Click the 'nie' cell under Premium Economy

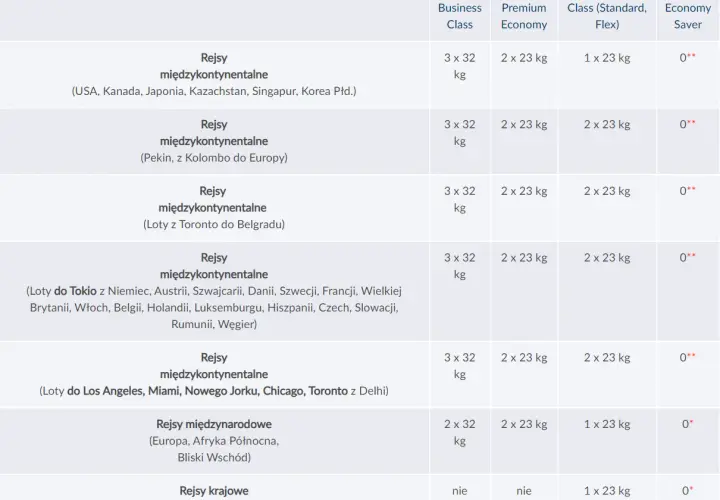(x=524, y=491)
